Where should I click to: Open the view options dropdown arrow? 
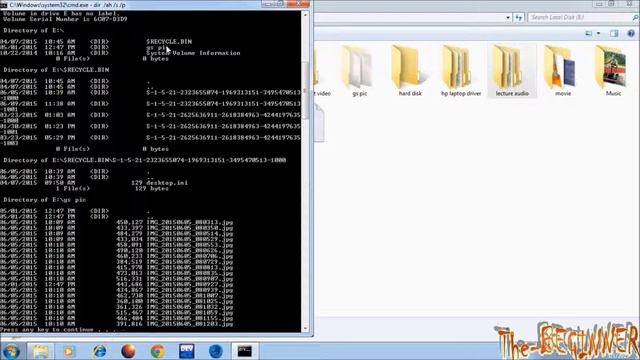click(x=598, y=33)
